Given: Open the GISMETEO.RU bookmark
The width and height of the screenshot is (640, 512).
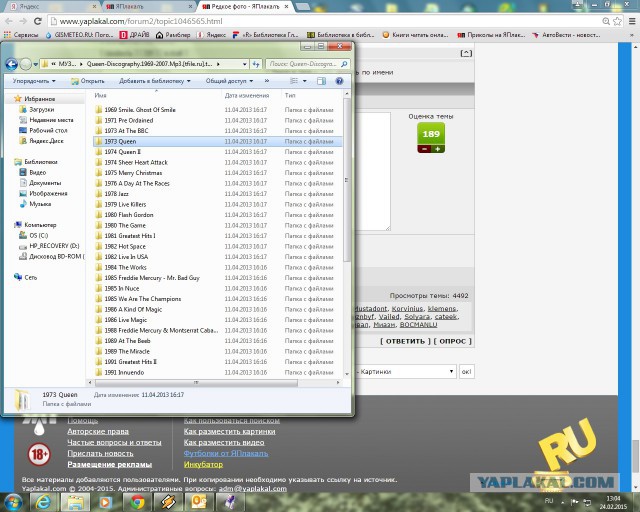Looking at the screenshot, I should click(79, 35).
